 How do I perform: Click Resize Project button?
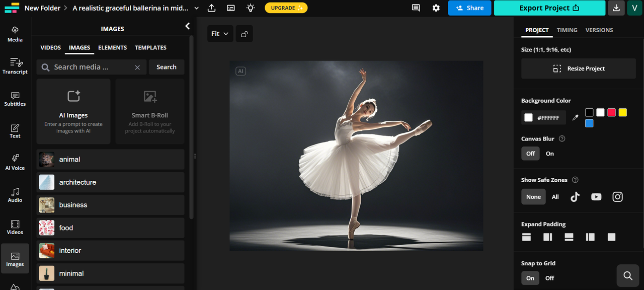click(x=579, y=68)
